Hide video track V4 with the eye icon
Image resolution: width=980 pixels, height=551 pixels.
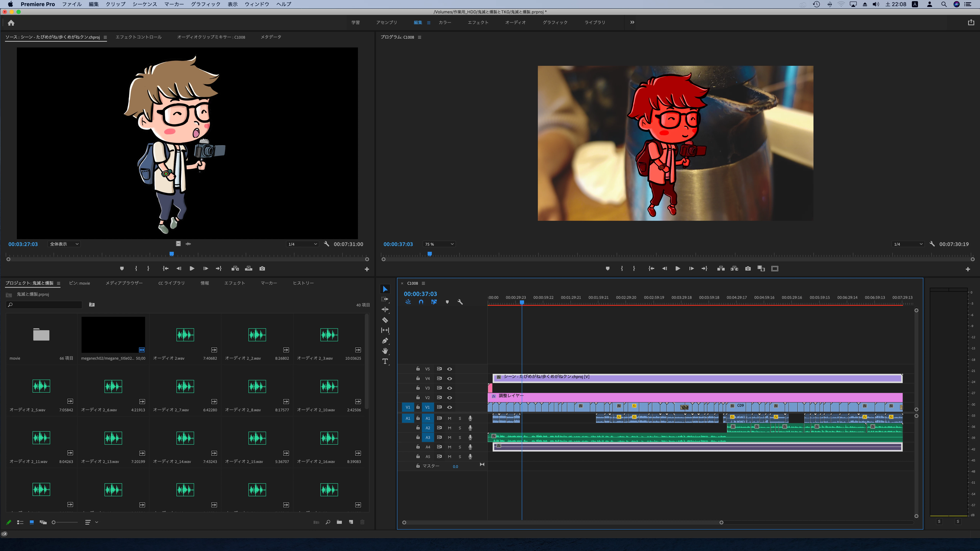point(450,378)
